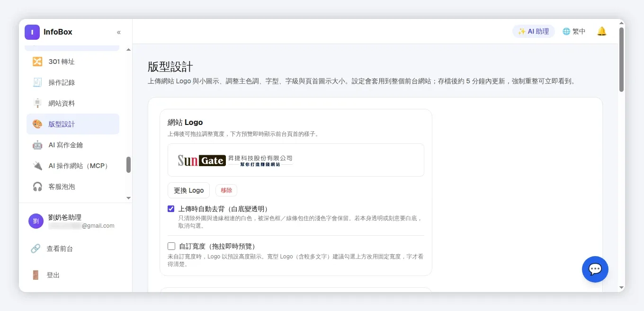Click the globe language icon

point(566,31)
